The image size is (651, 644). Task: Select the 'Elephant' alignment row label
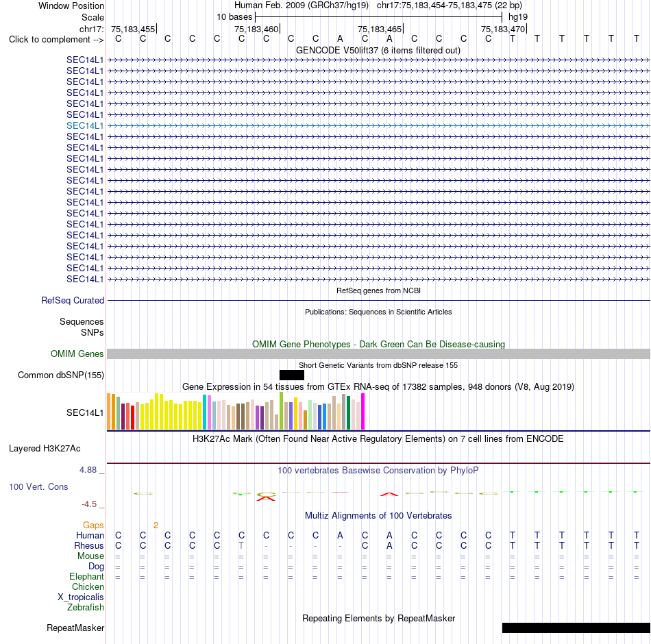(x=86, y=576)
